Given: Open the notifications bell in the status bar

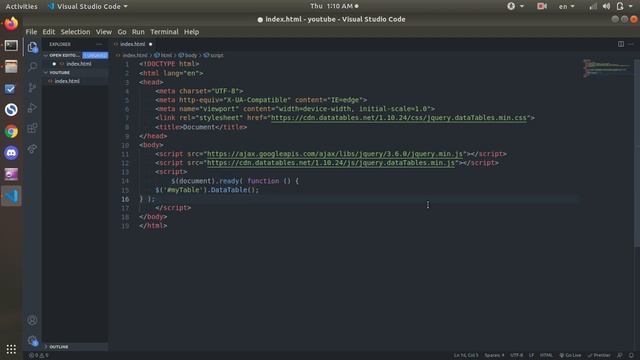Looking at the screenshot, I should pos(631,356).
